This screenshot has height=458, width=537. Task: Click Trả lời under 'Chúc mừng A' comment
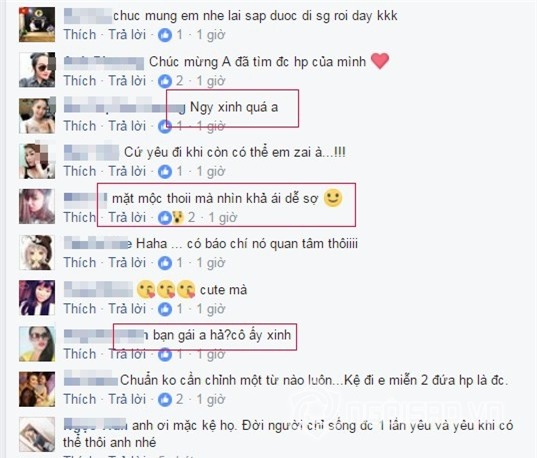[127, 81]
